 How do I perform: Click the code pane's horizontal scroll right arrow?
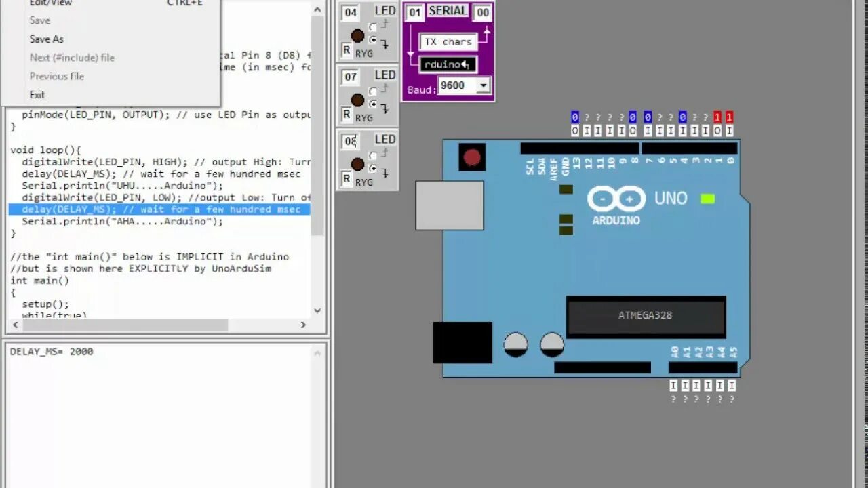click(303, 325)
